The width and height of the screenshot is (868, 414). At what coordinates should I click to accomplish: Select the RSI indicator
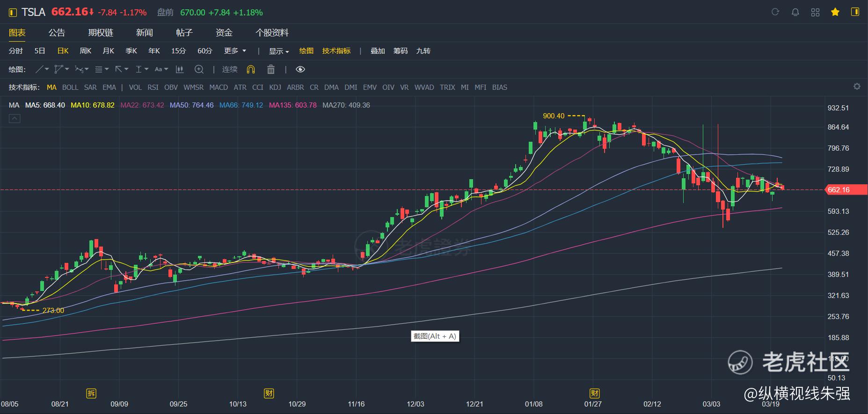coord(153,87)
